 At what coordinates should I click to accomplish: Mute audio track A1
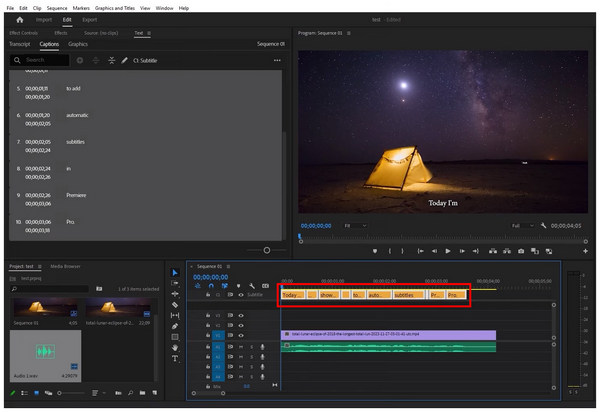pyautogui.click(x=241, y=347)
